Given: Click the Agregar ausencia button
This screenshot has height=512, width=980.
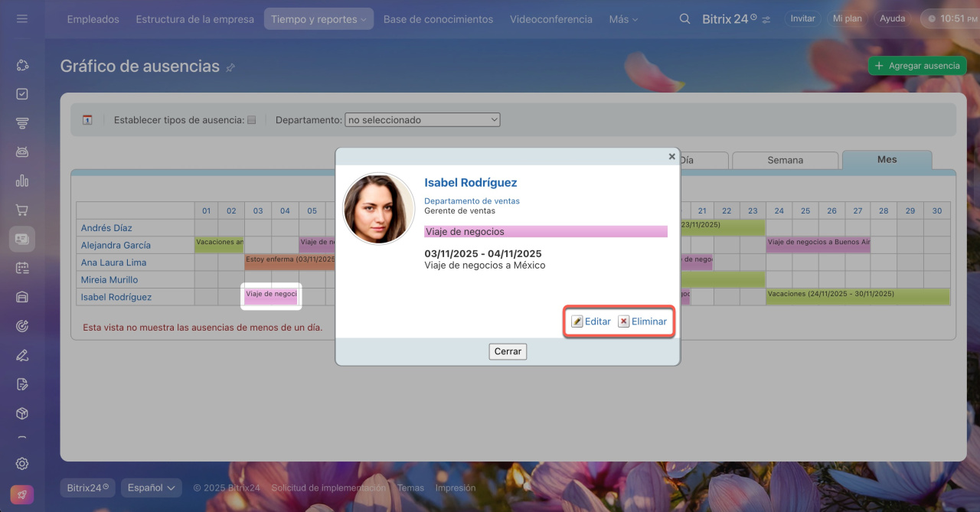Looking at the screenshot, I should [916, 66].
